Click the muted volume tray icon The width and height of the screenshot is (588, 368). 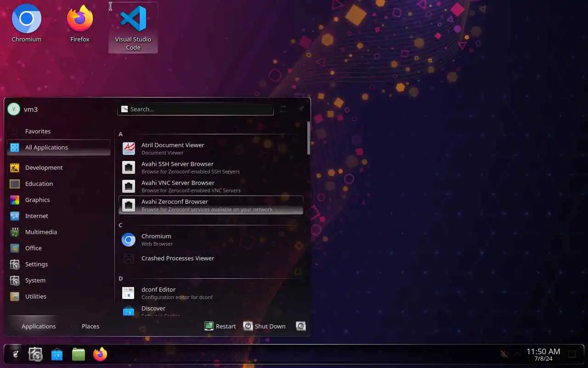tap(504, 354)
